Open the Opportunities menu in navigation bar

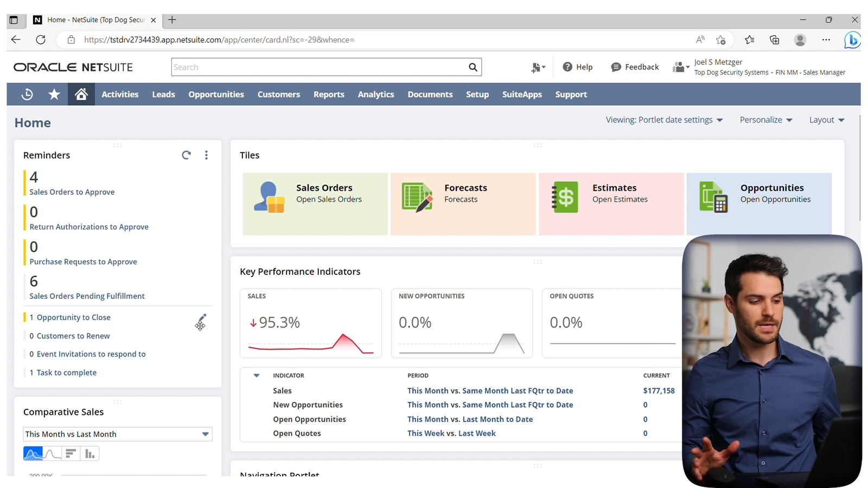(216, 94)
